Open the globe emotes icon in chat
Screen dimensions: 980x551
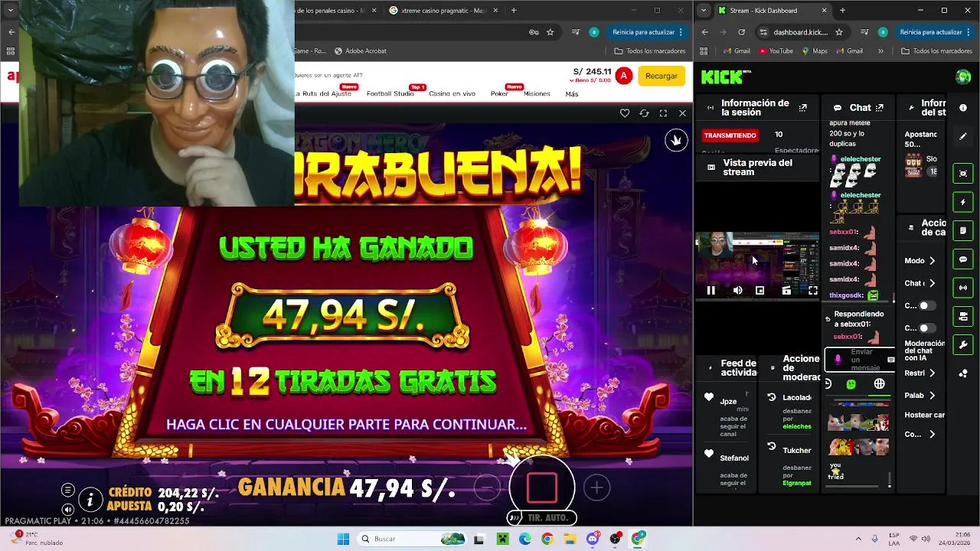880,384
